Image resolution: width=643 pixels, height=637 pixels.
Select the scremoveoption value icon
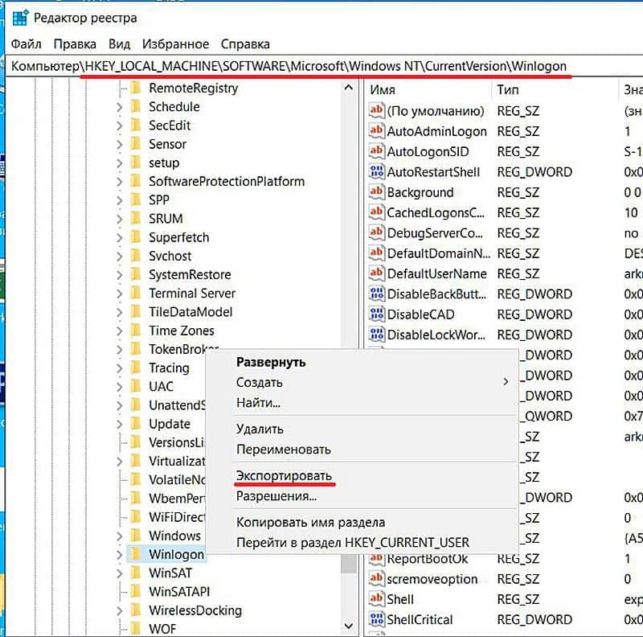tap(376, 578)
